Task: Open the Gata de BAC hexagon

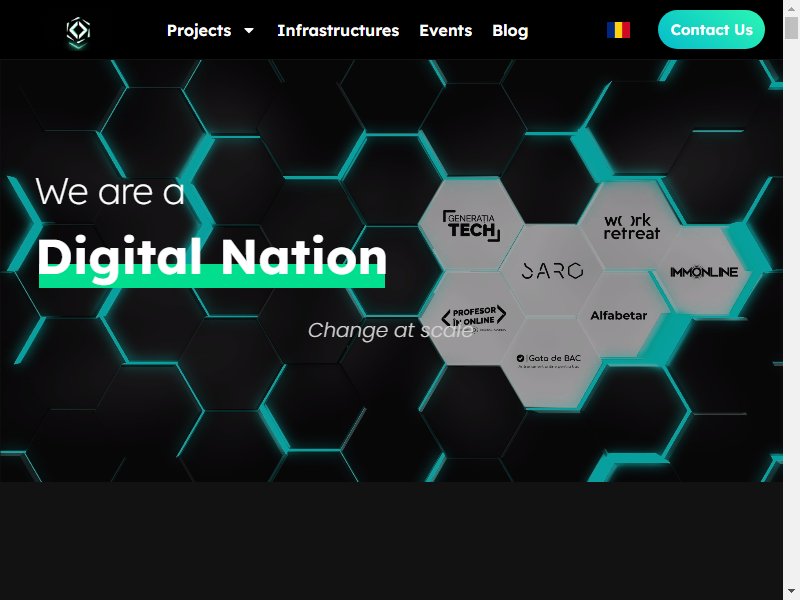Action: click(549, 361)
